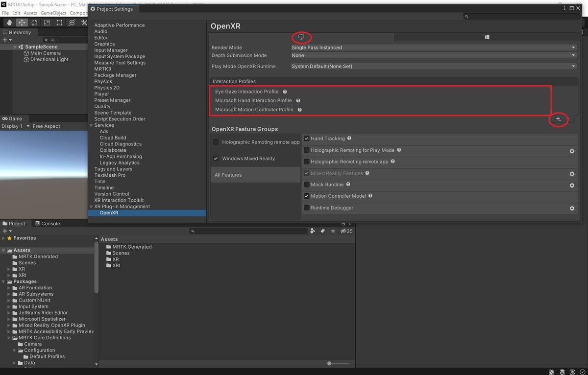Enable the Mock Runtime checkbox
Viewport: 588px width, 375px height.
point(307,185)
